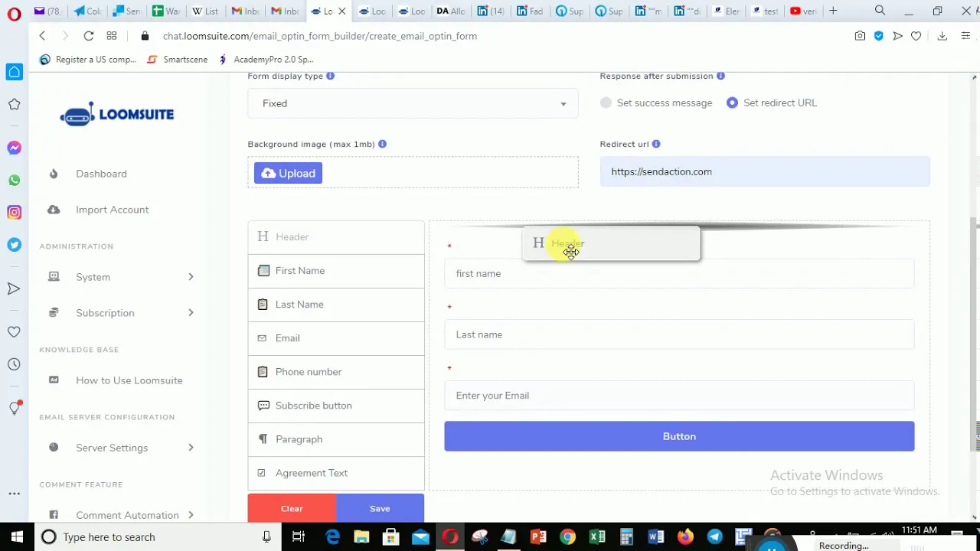Click the info icon beside Form display type
Image resolution: width=980 pixels, height=551 pixels.
[x=331, y=76]
